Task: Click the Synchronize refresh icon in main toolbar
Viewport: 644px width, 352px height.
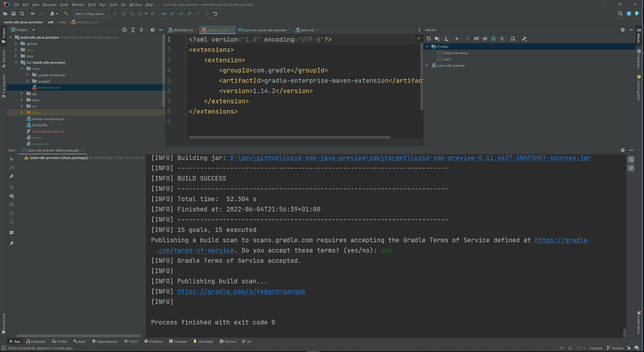Action: [x=22, y=14]
